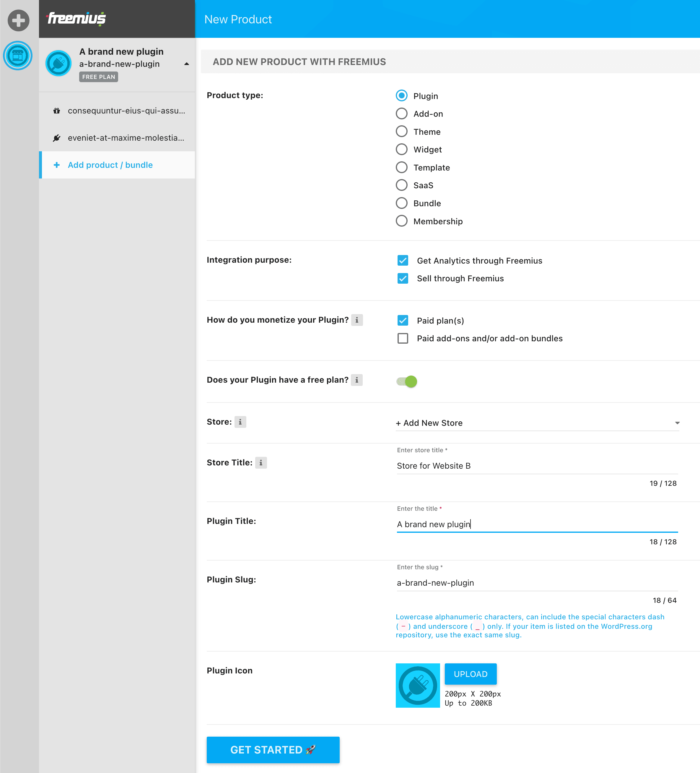Image resolution: width=700 pixels, height=773 pixels.
Task: Select the Plugin product type
Action: 401,96
